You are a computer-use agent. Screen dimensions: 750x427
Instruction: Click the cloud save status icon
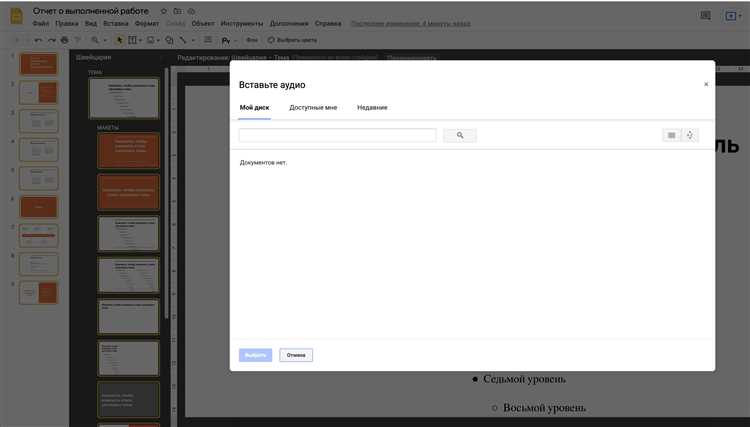[191, 11]
